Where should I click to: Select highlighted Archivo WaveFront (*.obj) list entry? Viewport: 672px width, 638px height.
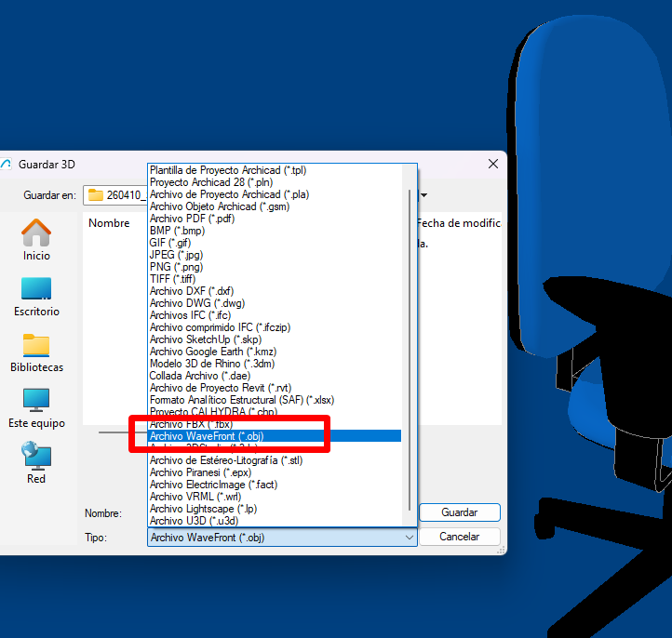pos(275,436)
